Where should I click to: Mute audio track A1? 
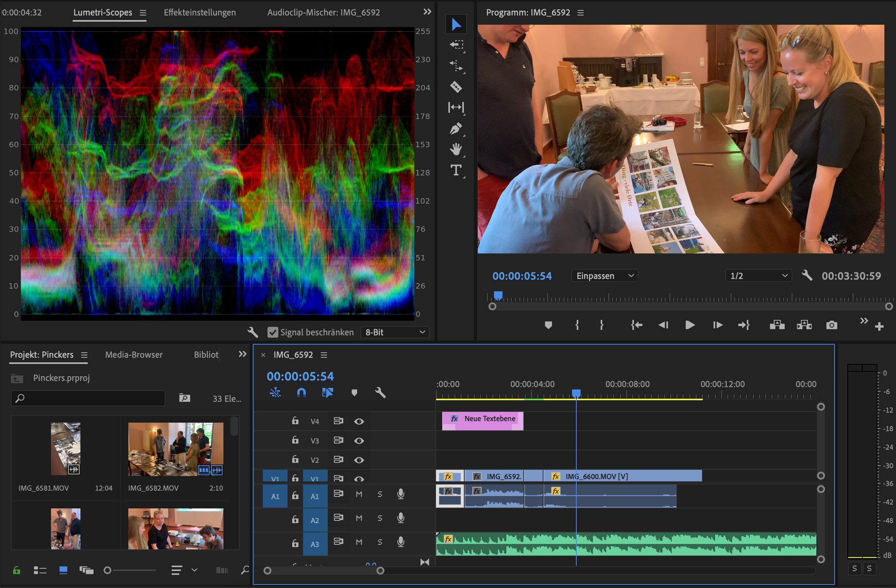click(x=359, y=494)
